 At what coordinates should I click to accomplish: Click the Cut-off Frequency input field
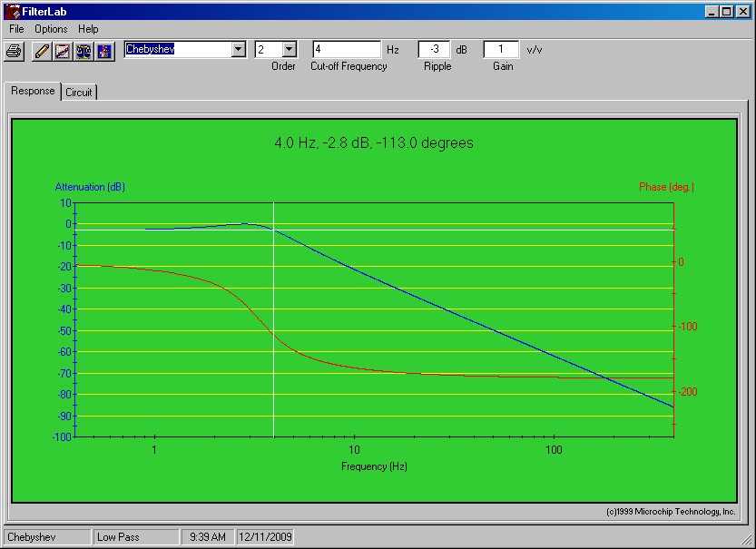(347, 49)
